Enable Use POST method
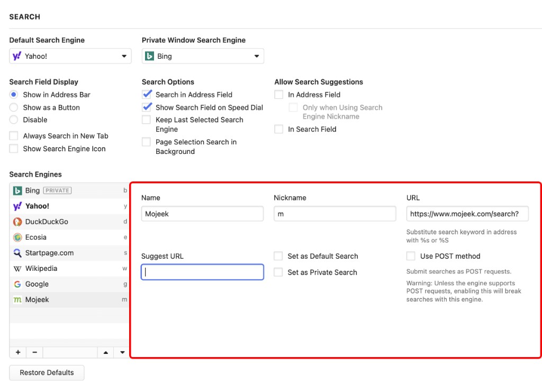 pos(411,256)
